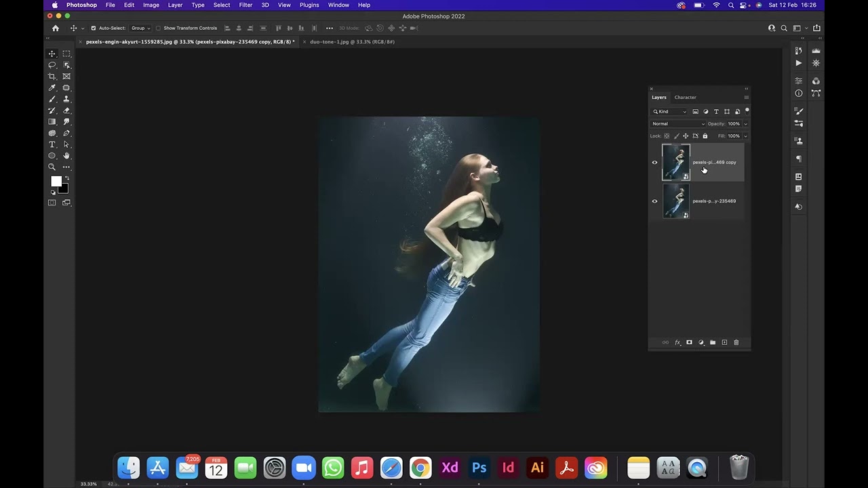Toggle lock position in Layers panel
Viewport: 868px width, 488px height.
(x=686, y=136)
